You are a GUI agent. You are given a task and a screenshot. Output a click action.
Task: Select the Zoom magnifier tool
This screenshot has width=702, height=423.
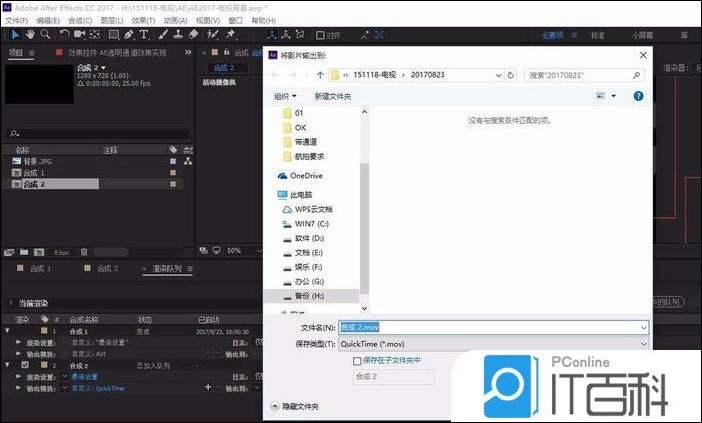point(45,34)
